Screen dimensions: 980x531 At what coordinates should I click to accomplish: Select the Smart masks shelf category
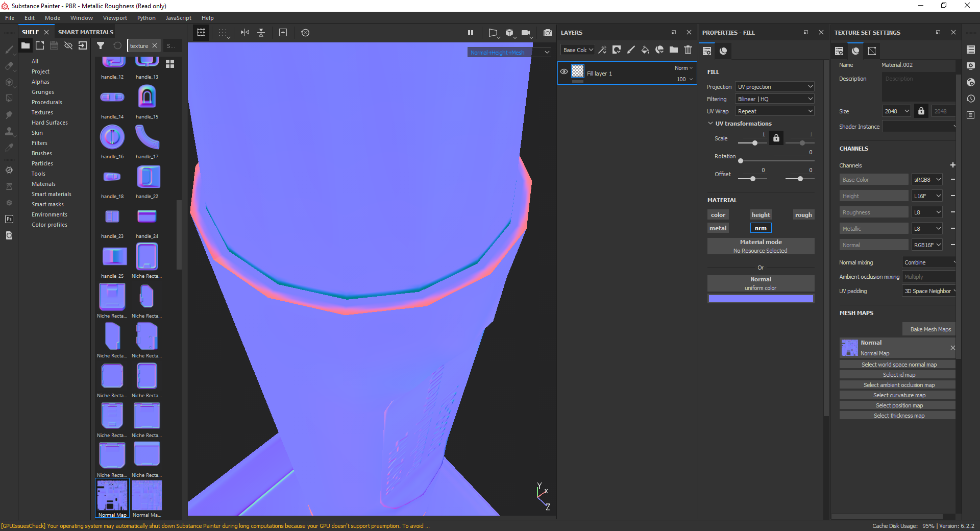coord(47,204)
